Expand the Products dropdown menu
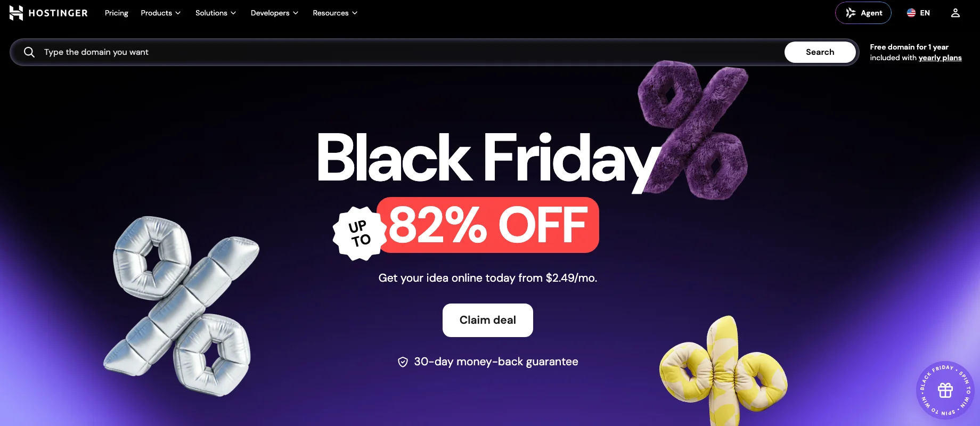Screen dimensions: 980x426 (x=160, y=13)
